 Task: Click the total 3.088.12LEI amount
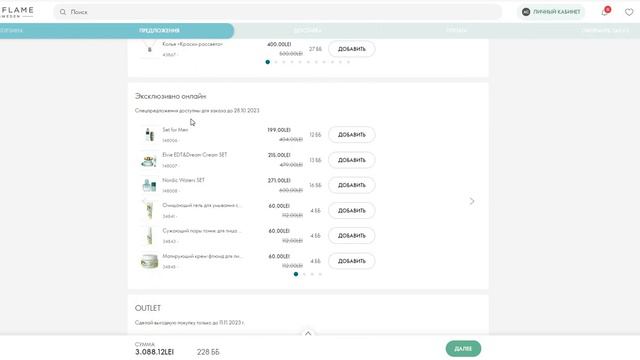[154, 352]
